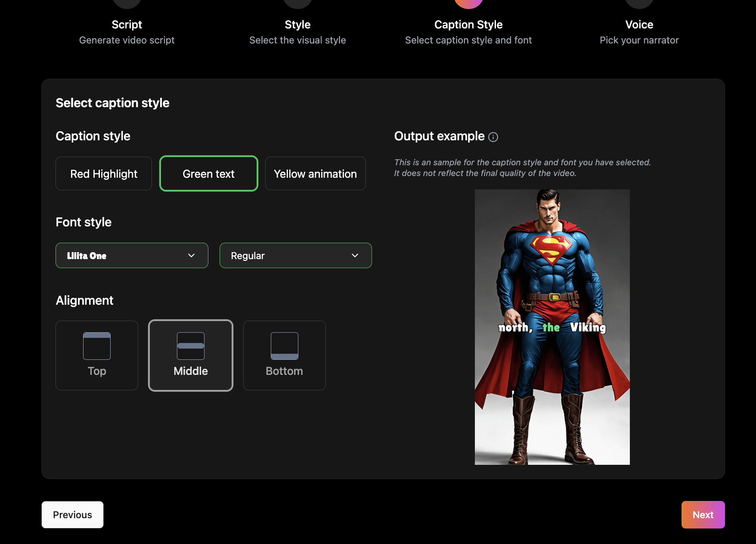This screenshot has width=756, height=544.
Task: Click the Next button
Action: tap(703, 515)
